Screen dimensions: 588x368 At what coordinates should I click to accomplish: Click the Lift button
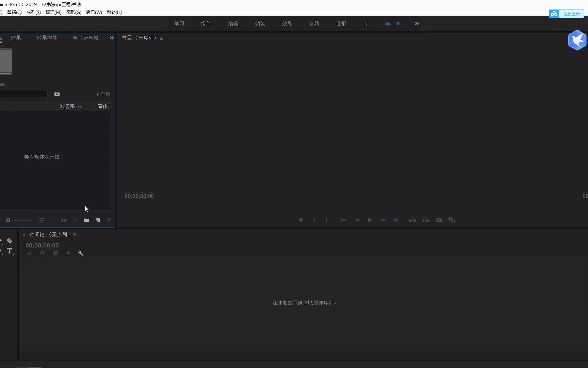tap(412, 220)
